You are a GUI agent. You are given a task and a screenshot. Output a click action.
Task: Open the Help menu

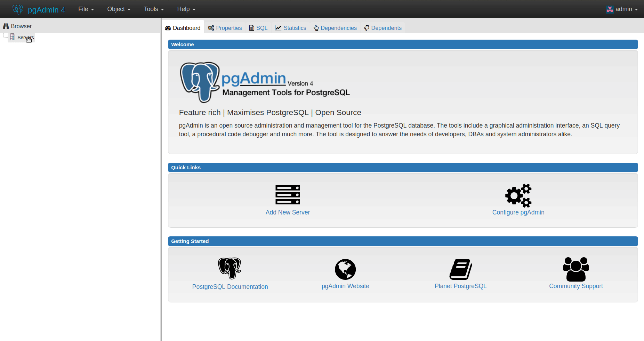pyautogui.click(x=186, y=9)
